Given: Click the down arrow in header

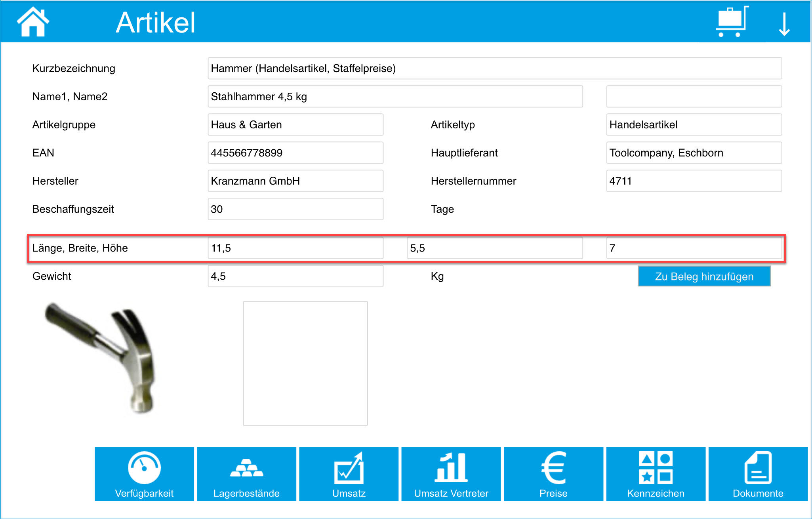Looking at the screenshot, I should 784,24.
